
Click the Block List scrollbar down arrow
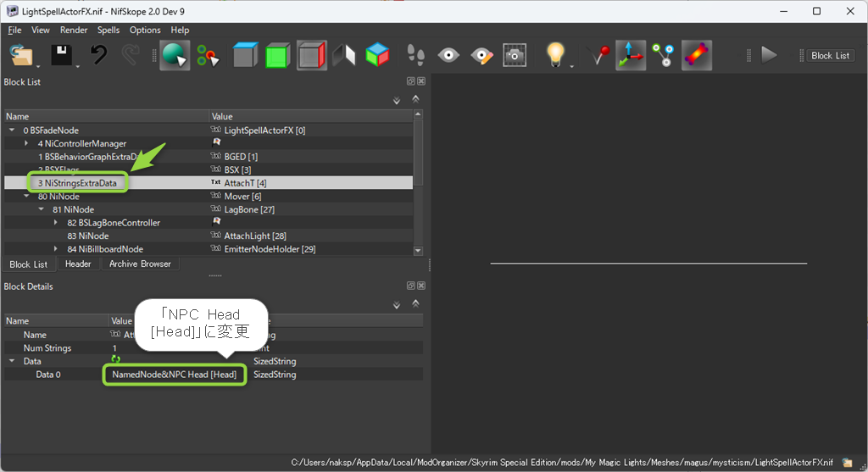(x=418, y=251)
